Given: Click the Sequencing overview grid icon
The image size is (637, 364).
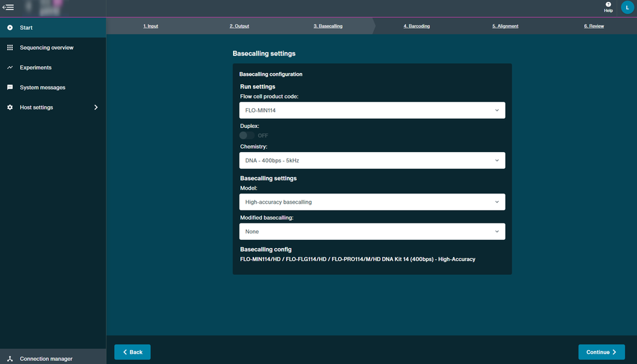Looking at the screenshot, I should tap(10, 48).
